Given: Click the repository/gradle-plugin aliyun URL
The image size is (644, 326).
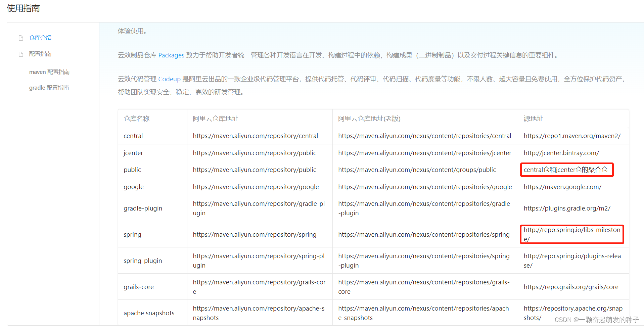Looking at the screenshot, I should (x=259, y=208).
